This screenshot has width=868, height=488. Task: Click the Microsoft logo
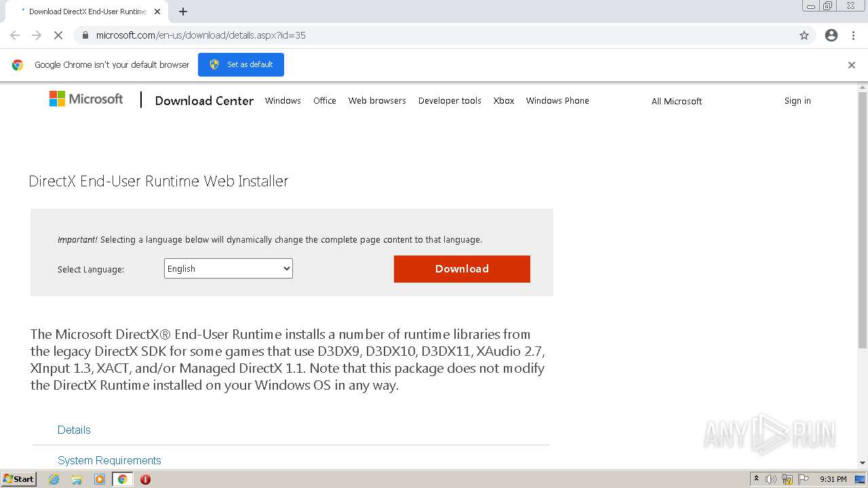86,99
